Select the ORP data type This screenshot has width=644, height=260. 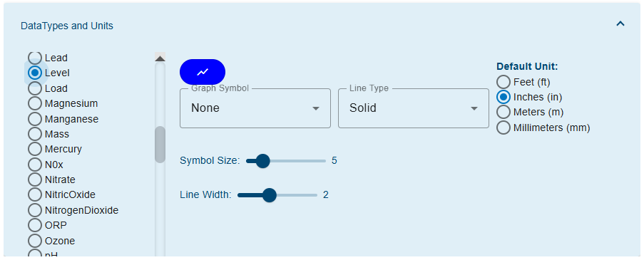pos(47,225)
